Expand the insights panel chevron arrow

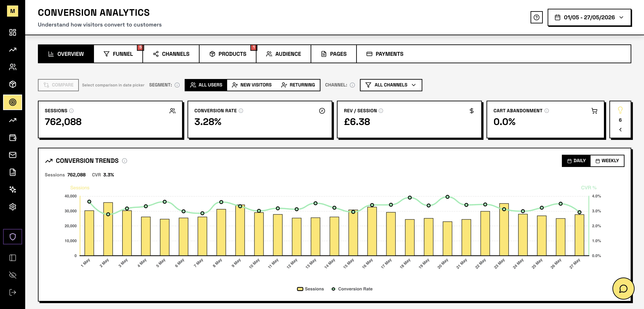click(x=620, y=129)
